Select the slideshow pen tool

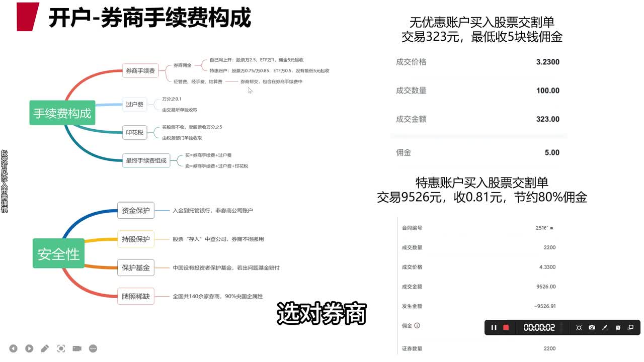point(45,348)
